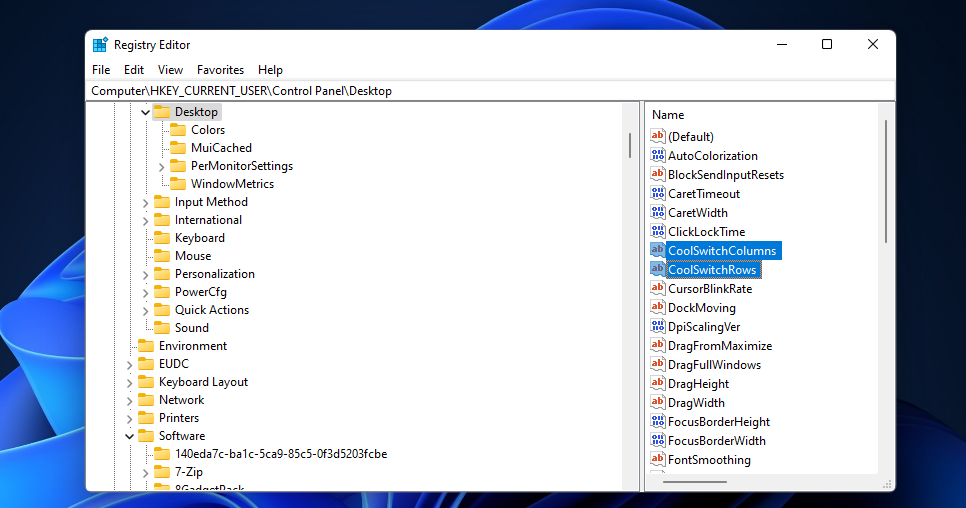This screenshot has height=508, width=966.
Task: Select the Environment key in tree
Action: tap(193, 345)
